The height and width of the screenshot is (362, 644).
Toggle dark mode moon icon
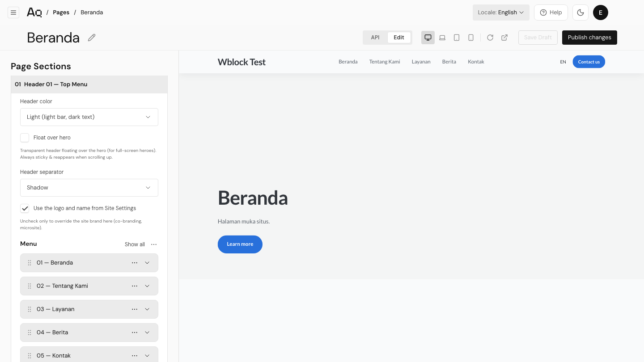pos(580,13)
